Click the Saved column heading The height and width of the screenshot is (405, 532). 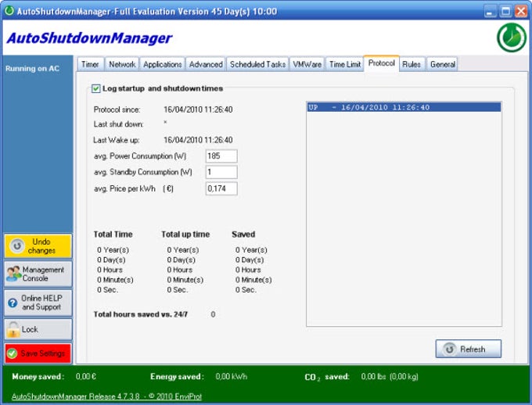click(x=243, y=235)
